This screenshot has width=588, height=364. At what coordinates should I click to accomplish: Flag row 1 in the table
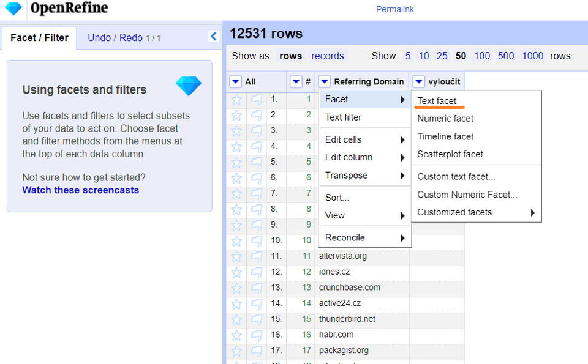point(257,99)
